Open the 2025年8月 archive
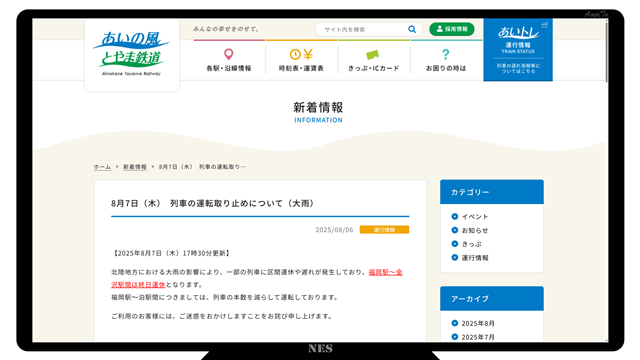This screenshot has width=640, height=360. 478,323
